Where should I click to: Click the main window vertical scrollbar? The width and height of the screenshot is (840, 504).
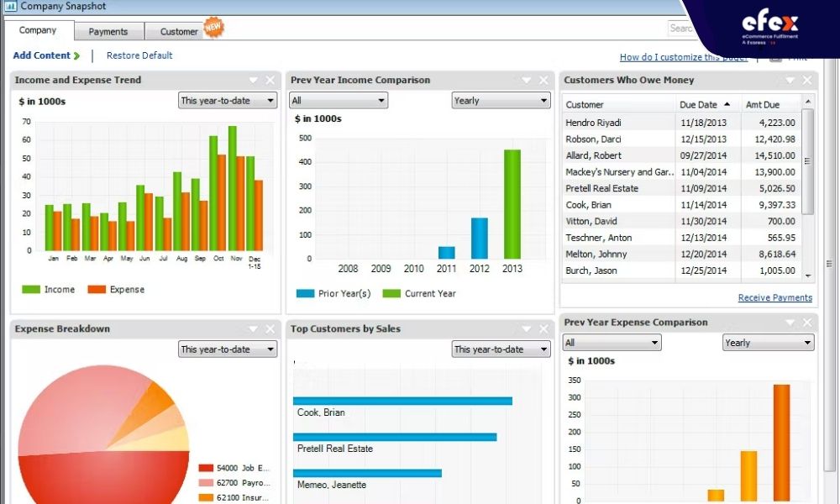(830, 265)
